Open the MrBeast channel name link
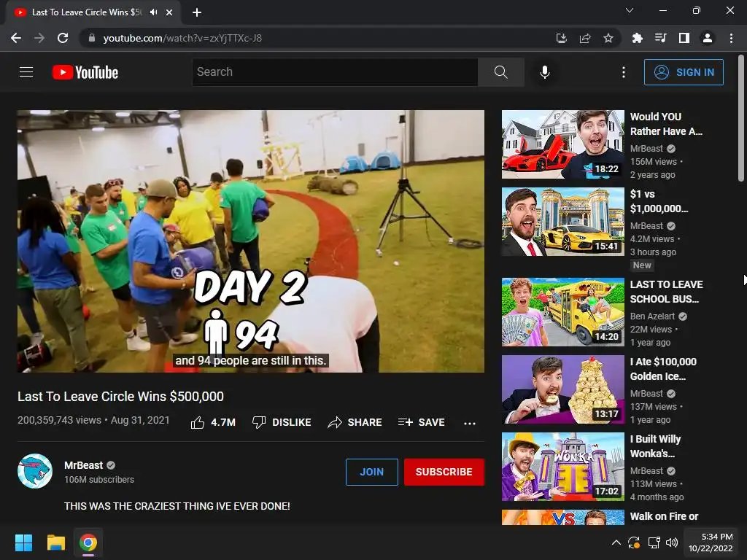The image size is (747, 560). coord(83,465)
